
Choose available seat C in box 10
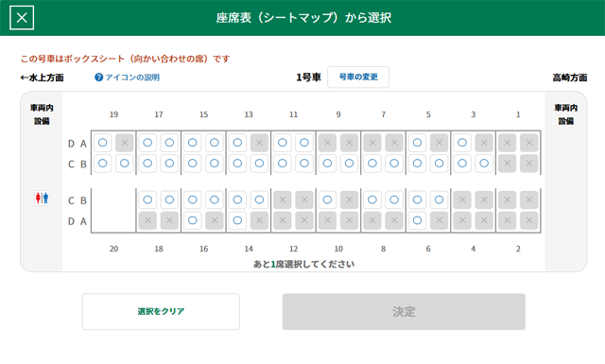(327, 199)
